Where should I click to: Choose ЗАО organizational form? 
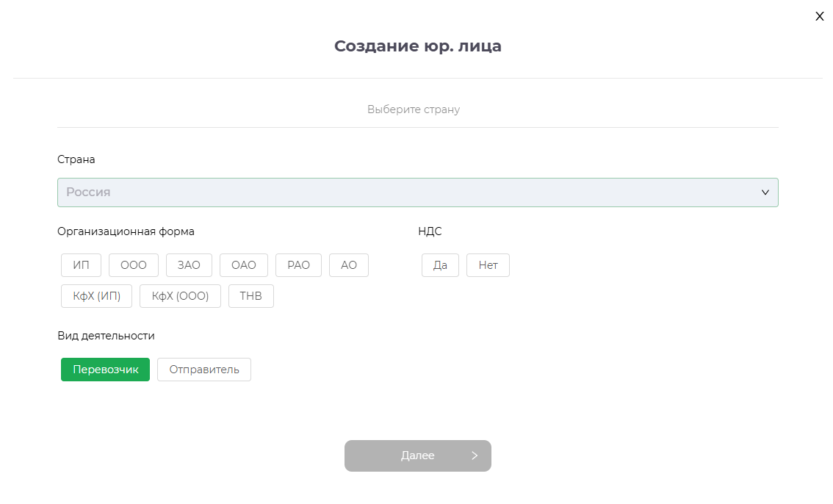tap(189, 265)
